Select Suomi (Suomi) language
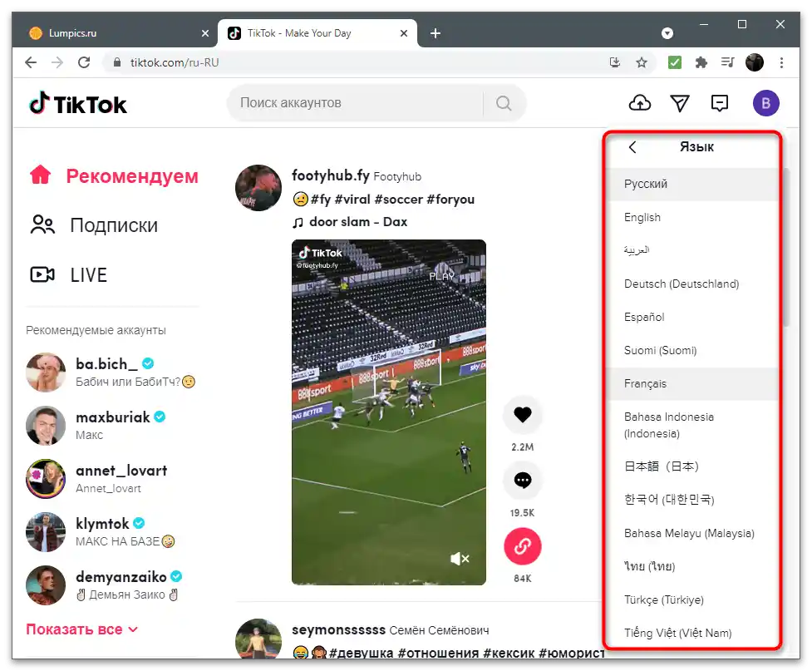Screen dimensions: 812x671 [692, 350]
